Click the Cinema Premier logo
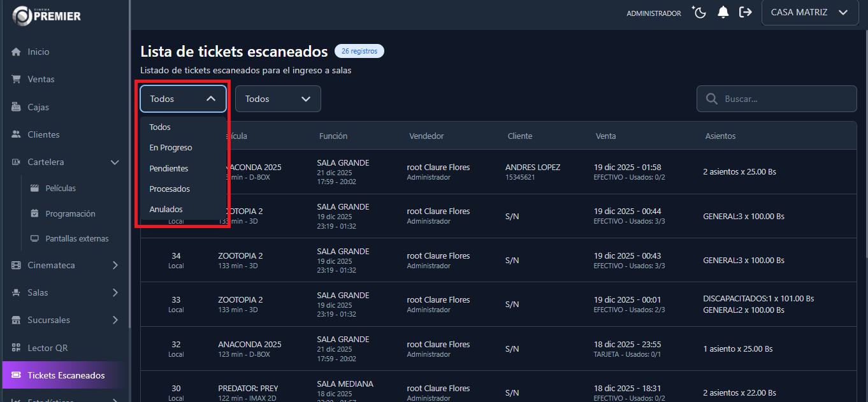Viewport: 868px width, 402px height. pyautogui.click(x=47, y=15)
